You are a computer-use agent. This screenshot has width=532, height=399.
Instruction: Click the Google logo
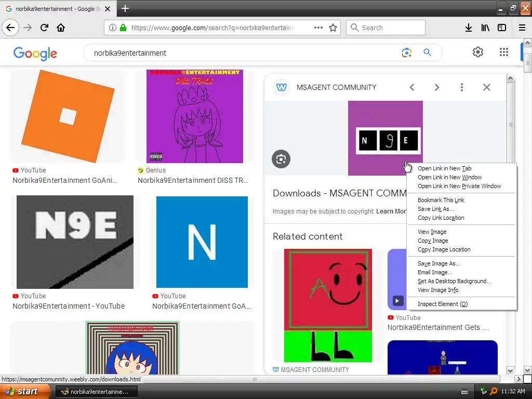point(35,54)
